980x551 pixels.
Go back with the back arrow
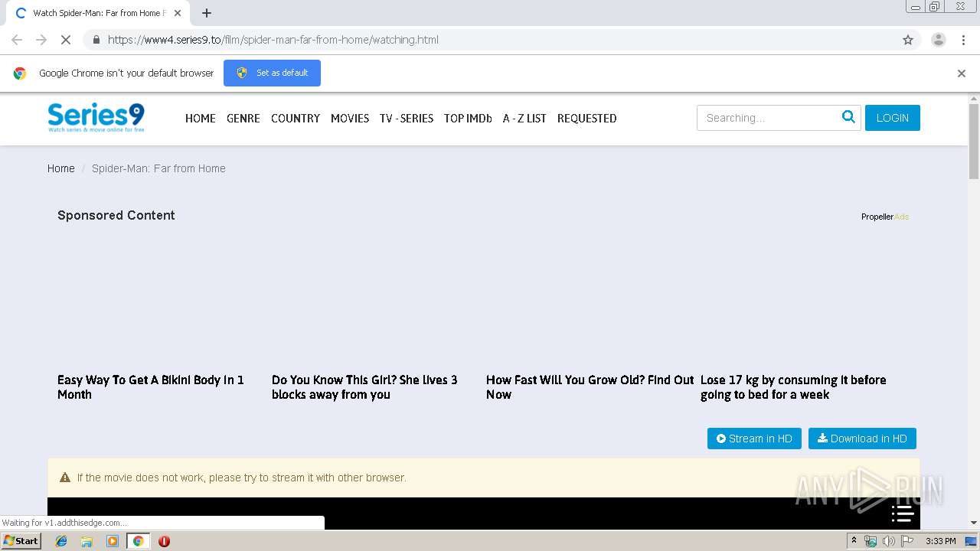point(17,40)
